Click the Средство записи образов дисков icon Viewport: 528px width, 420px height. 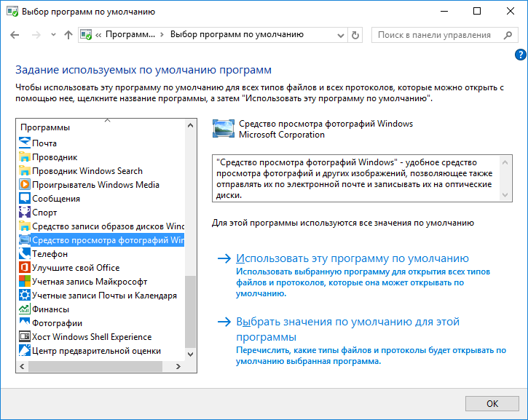click(25, 226)
